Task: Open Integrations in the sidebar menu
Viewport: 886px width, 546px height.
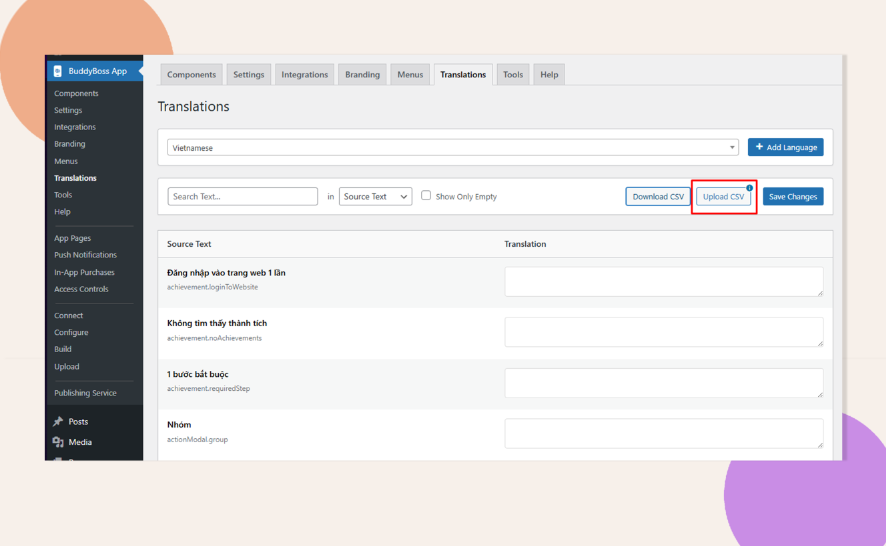Action: pyautogui.click(x=75, y=127)
